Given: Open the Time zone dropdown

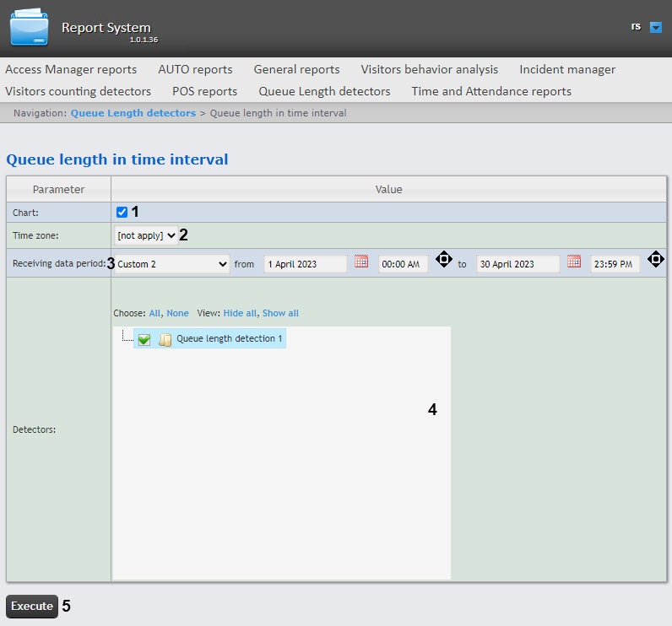Looking at the screenshot, I should click(x=146, y=235).
